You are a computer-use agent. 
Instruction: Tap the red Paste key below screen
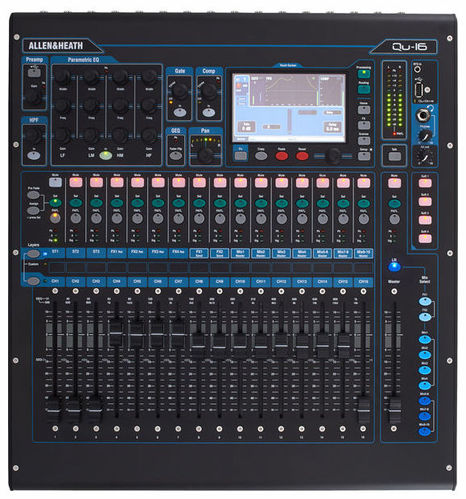pos(282,156)
